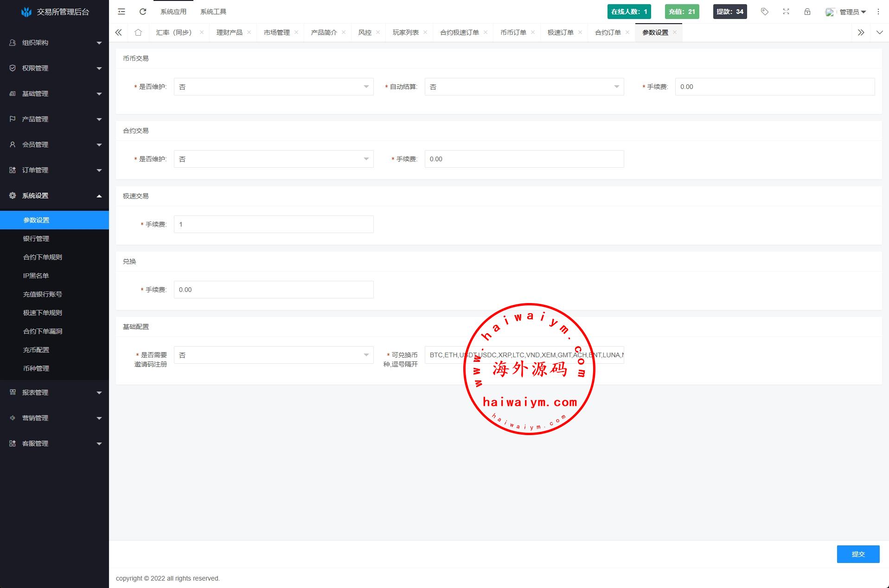889x588 pixels.
Task: Open the 是否需要邀请码注册 dropdown
Action: point(274,355)
